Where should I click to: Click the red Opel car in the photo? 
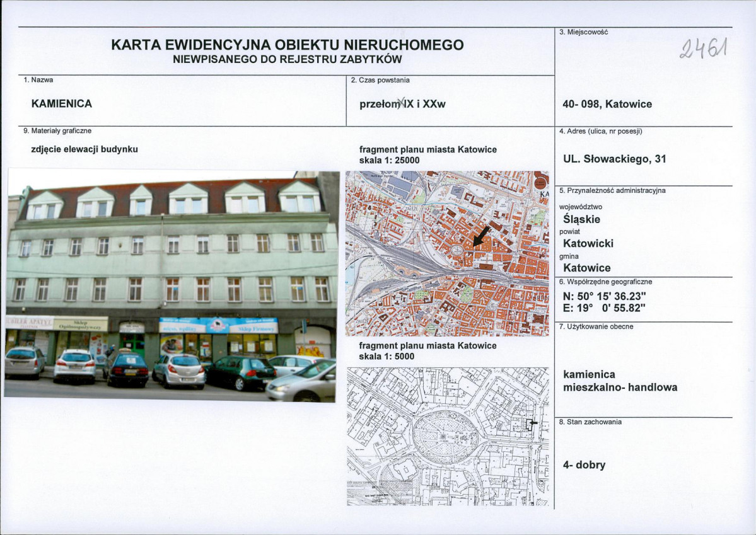[183, 372]
